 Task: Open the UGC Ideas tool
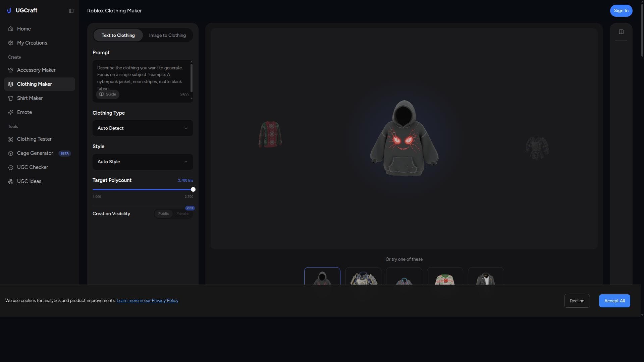(40, 181)
